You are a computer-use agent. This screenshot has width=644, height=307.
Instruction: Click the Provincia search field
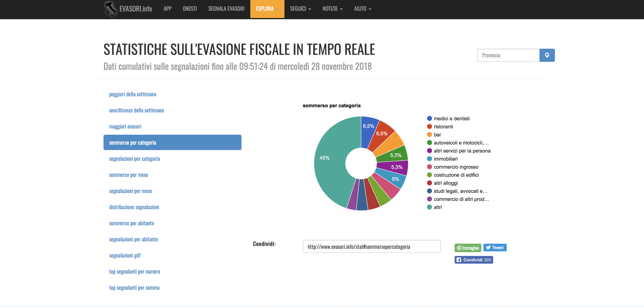(508, 55)
